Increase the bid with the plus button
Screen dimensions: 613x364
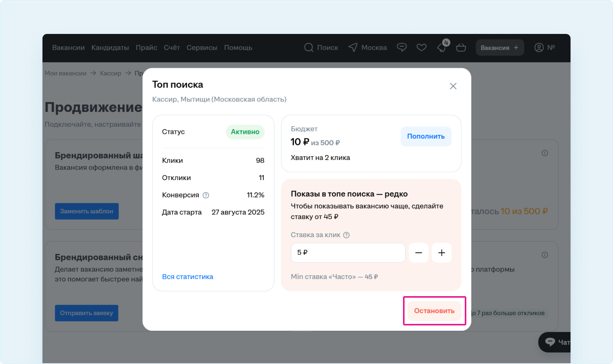[x=442, y=253]
